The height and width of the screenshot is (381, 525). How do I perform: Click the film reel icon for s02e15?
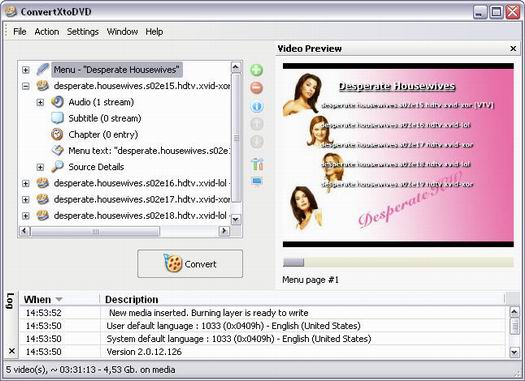point(43,86)
